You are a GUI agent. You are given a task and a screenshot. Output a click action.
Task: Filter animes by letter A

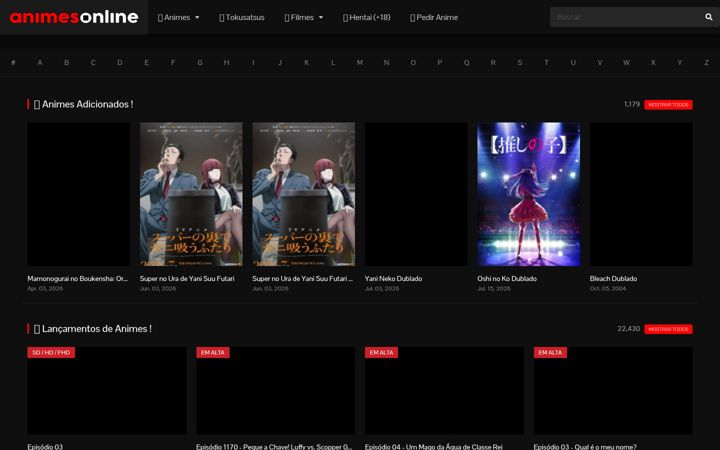[x=40, y=62]
